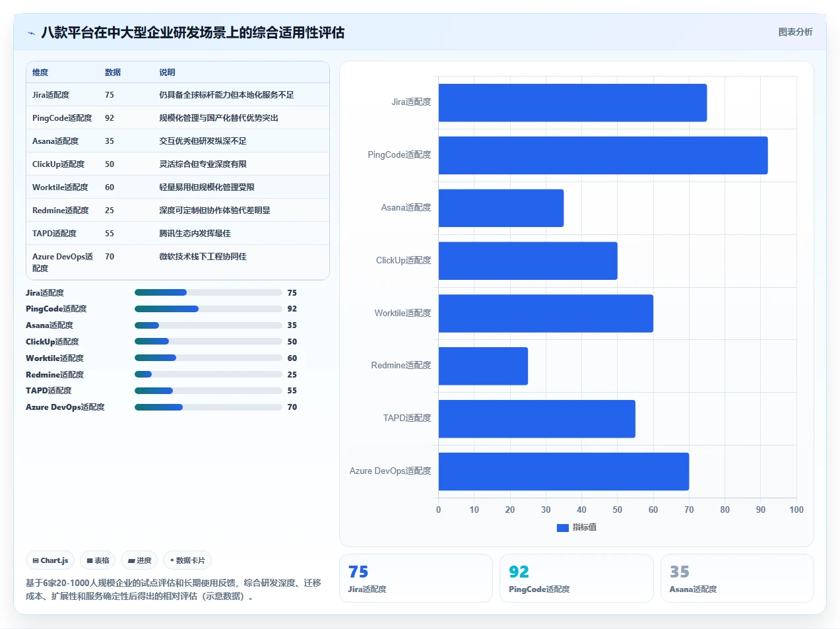Open the Jira适配度 75 data card
The height and width of the screenshot is (629, 840).
tap(416, 578)
